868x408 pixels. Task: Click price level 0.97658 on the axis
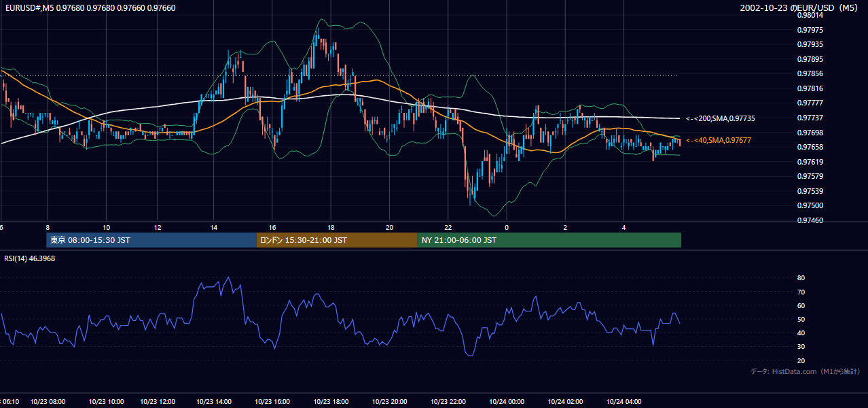pos(810,147)
